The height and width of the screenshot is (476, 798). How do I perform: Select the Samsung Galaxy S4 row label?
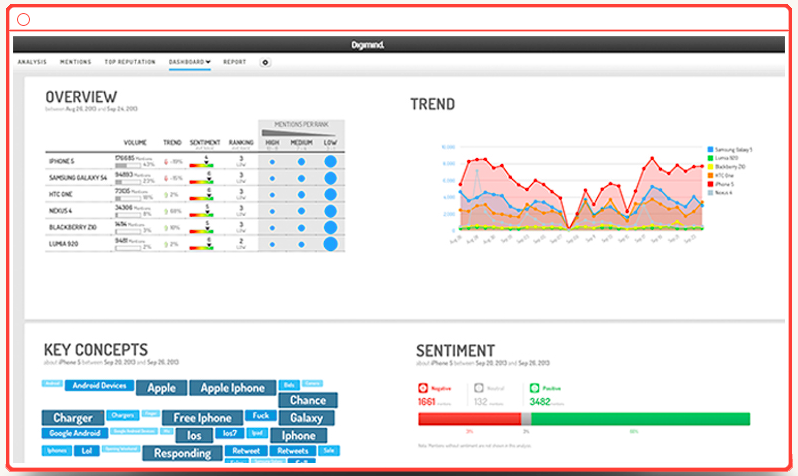78,178
